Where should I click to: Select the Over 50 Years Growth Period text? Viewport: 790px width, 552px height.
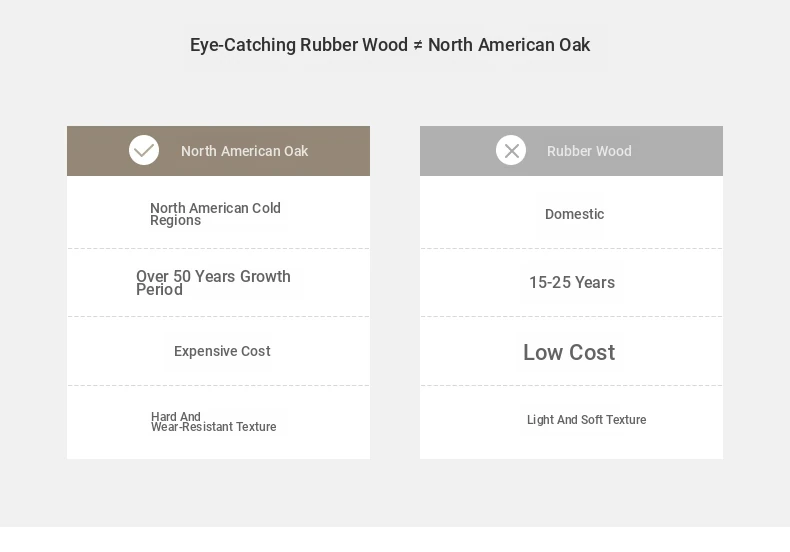coord(213,283)
